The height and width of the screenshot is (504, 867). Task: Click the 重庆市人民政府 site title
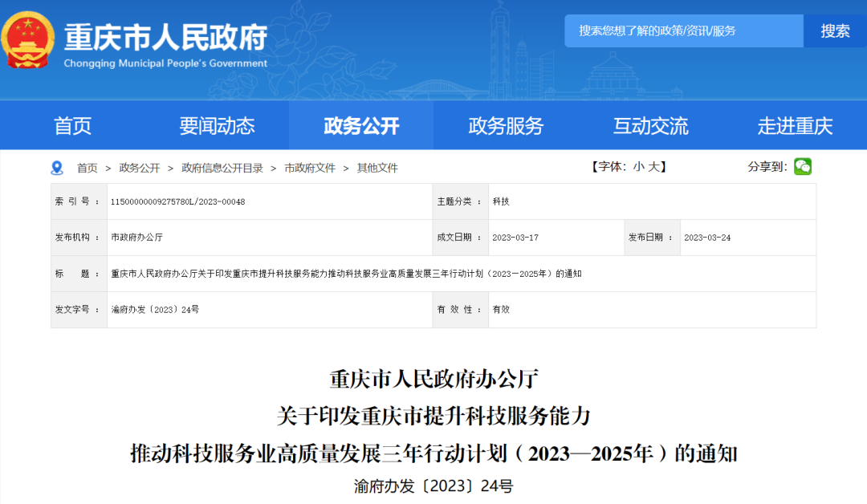(165, 38)
